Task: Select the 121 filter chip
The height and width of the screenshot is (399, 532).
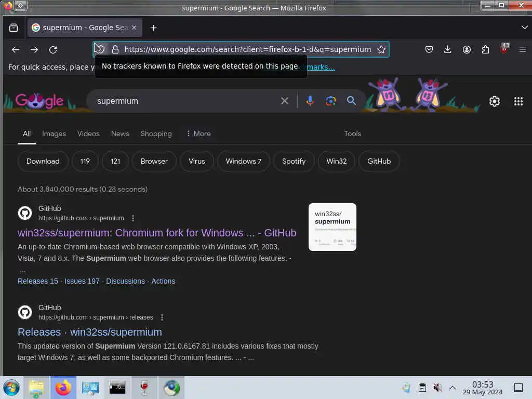Action: [x=115, y=161]
